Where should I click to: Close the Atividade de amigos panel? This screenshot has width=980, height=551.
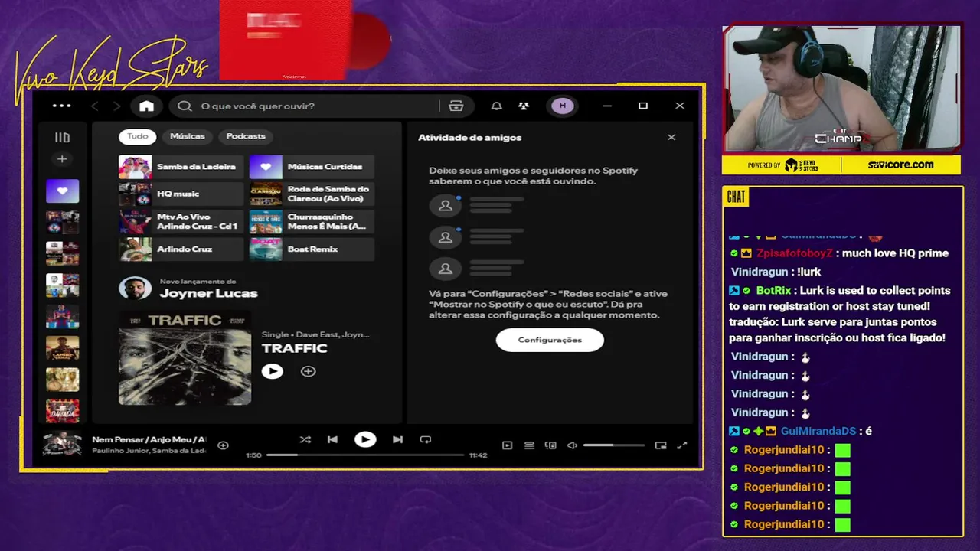click(671, 138)
